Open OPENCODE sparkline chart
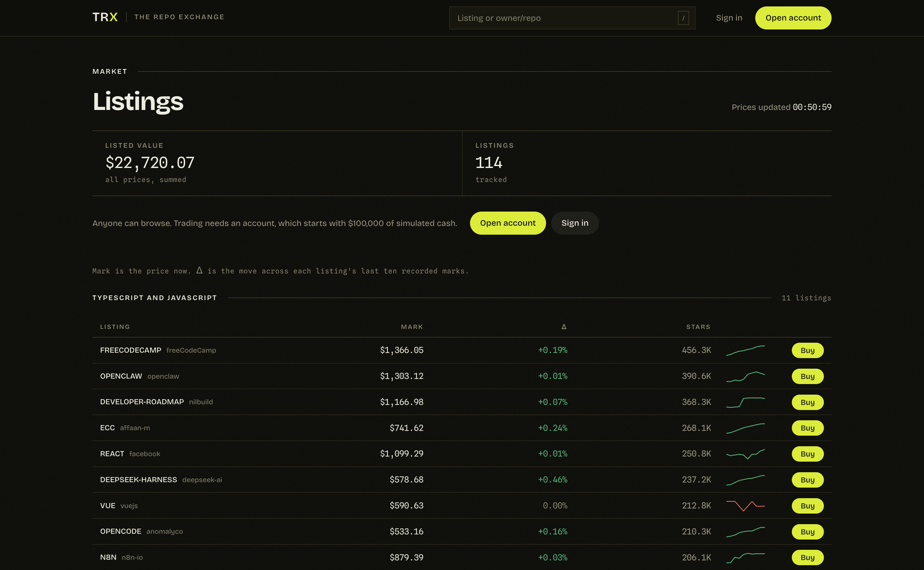 point(745,532)
